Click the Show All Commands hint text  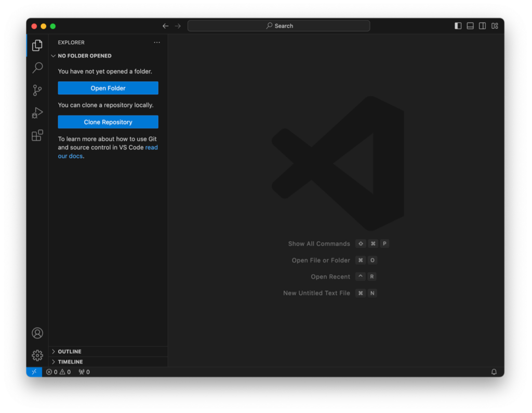tap(319, 244)
